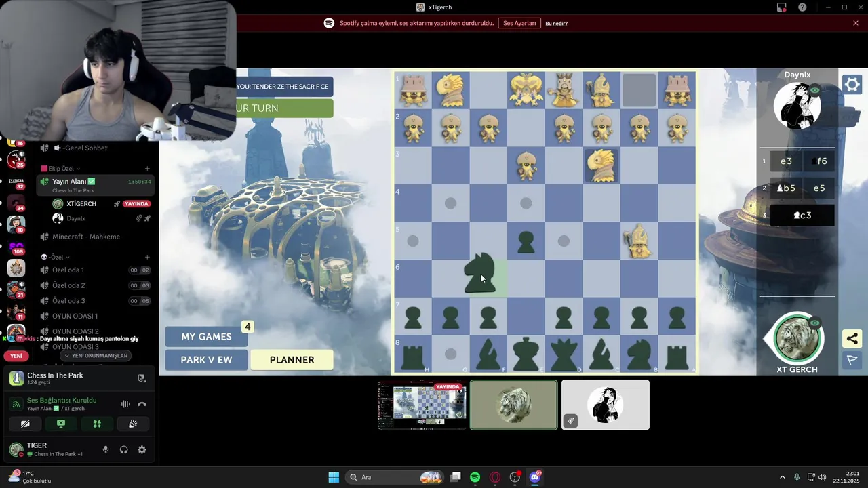868x488 pixels.
Task: Open Spotify from the taskbar
Action: click(475, 477)
